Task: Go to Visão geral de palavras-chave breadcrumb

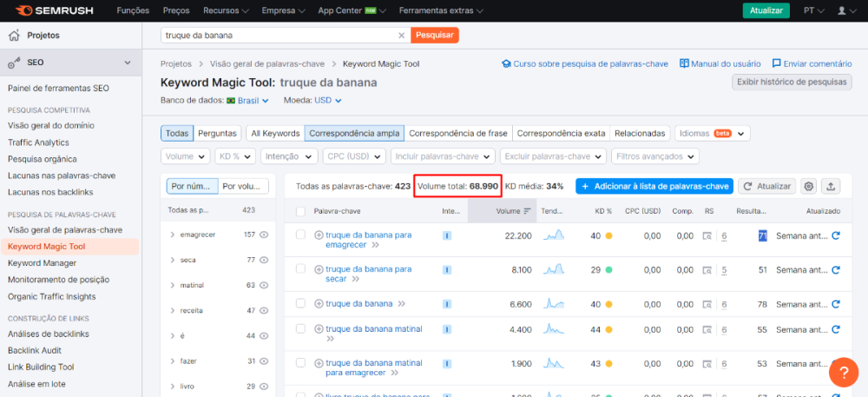Action: (x=267, y=63)
